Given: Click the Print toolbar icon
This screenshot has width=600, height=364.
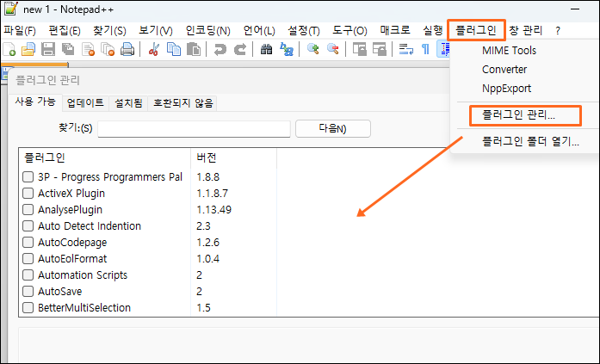Looking at the screenshot, I should pos(127,49).
